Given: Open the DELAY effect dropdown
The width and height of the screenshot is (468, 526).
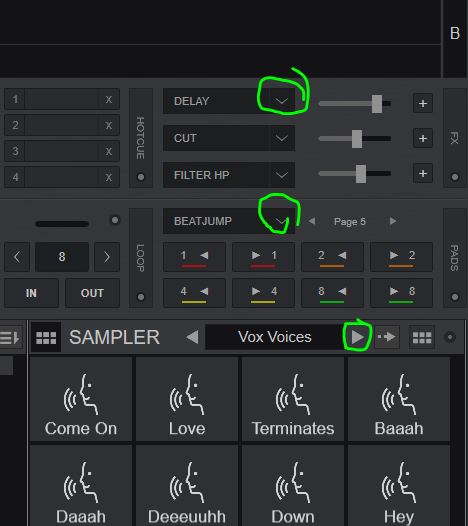Looking at the screenshot, I should click(x=281, y=101).
